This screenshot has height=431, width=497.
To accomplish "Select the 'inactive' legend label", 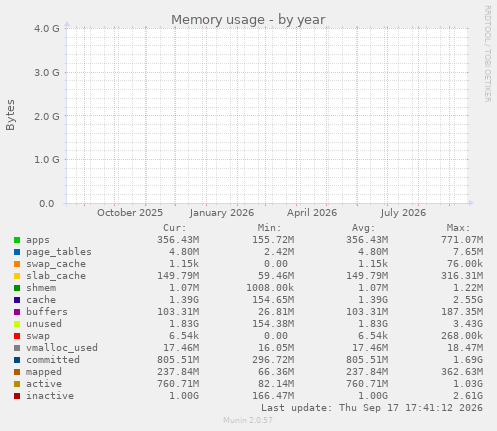I will click(x=50, y=396).
